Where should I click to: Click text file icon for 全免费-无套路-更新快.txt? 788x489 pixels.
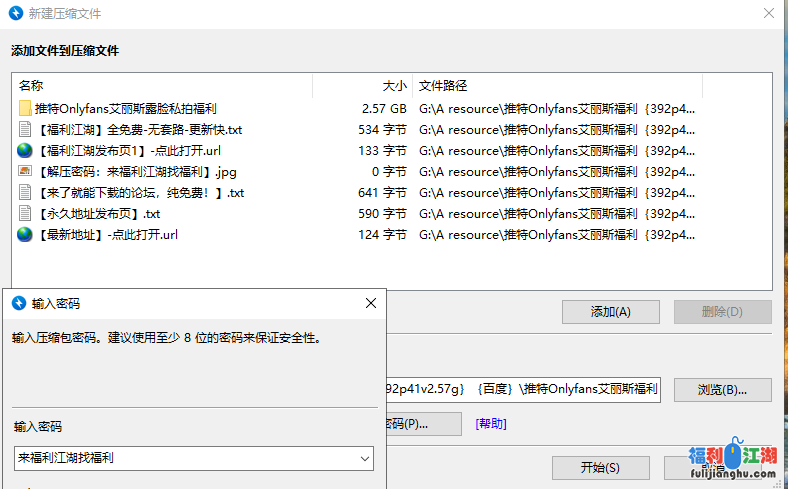click(x=25, y=129)
